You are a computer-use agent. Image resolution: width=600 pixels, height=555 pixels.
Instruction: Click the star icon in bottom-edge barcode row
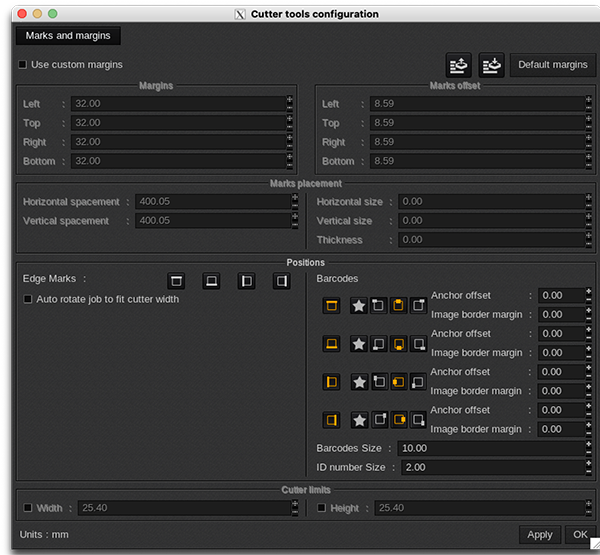(x=359, y=343)
